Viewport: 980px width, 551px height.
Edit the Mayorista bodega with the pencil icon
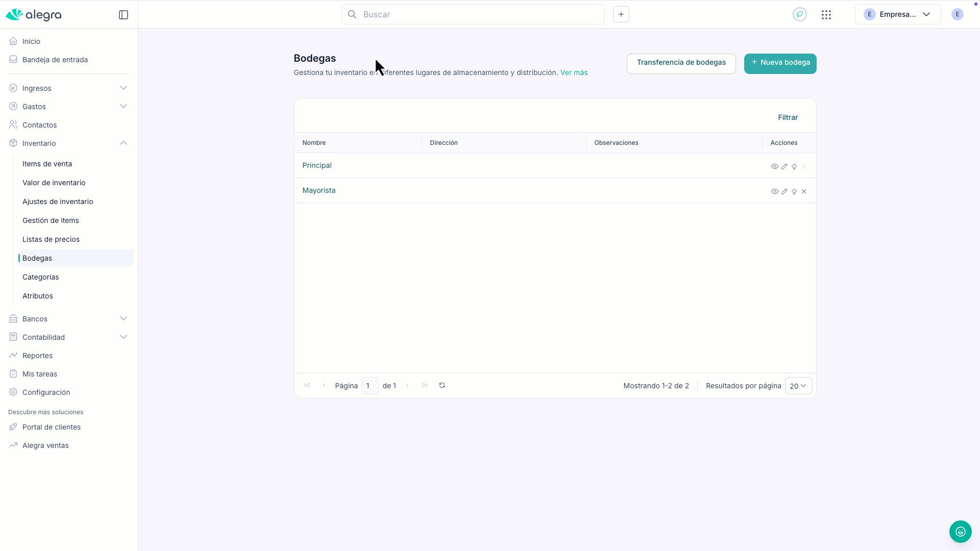coord(785,191)
